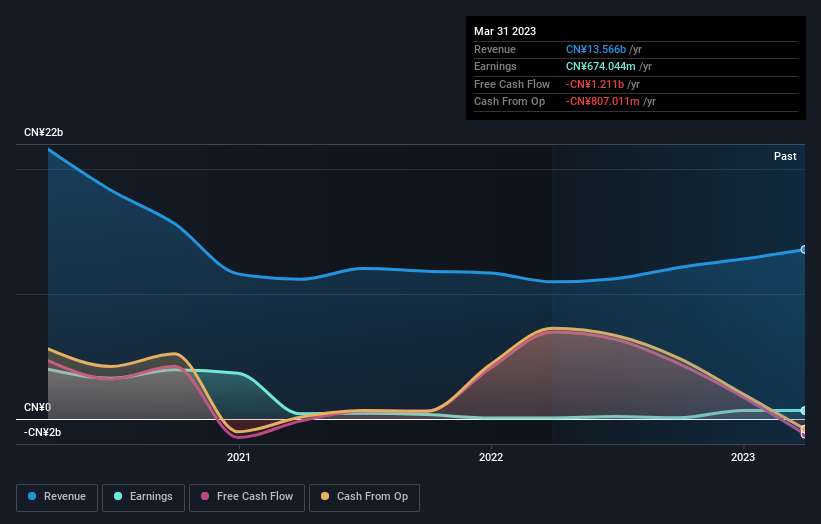
Task: Click the 2021 axis label
Action: tap(239, 457)
